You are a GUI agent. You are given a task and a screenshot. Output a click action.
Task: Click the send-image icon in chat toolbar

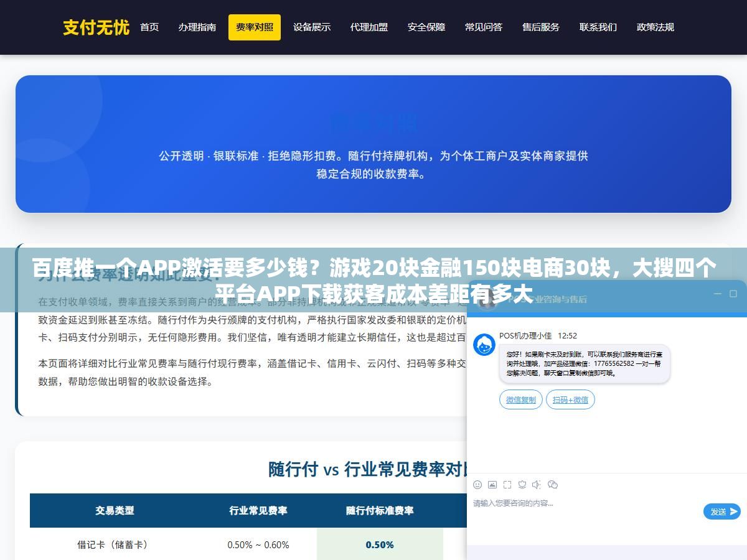point(492,485)
